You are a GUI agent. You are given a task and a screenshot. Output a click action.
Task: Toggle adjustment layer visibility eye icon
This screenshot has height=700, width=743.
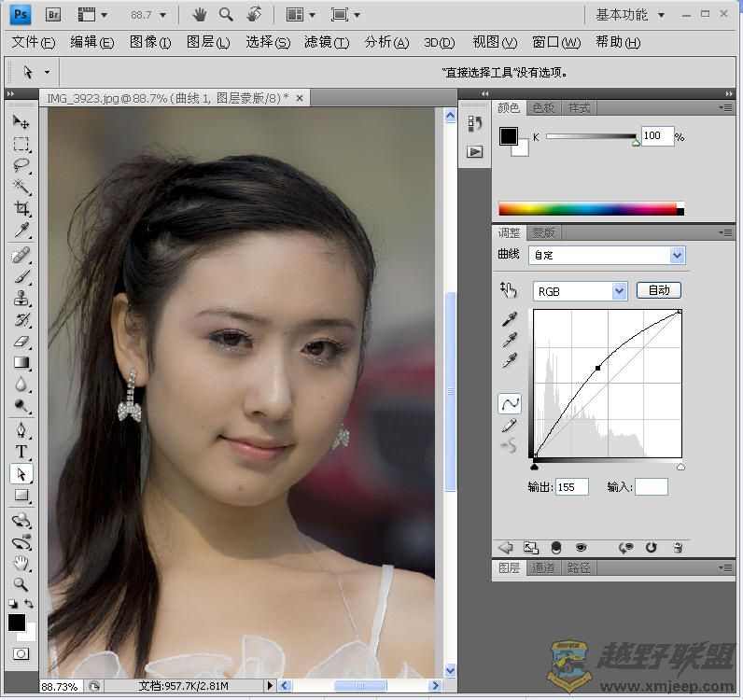[581, 548]
